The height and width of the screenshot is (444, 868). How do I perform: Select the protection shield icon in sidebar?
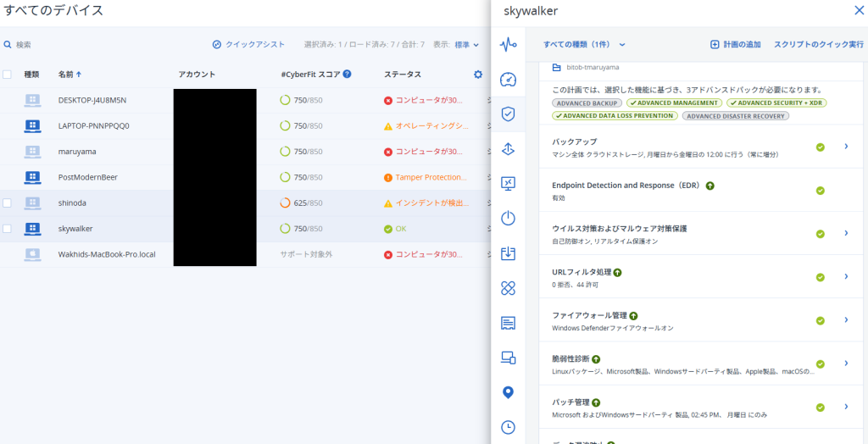[x=508, y=114]
